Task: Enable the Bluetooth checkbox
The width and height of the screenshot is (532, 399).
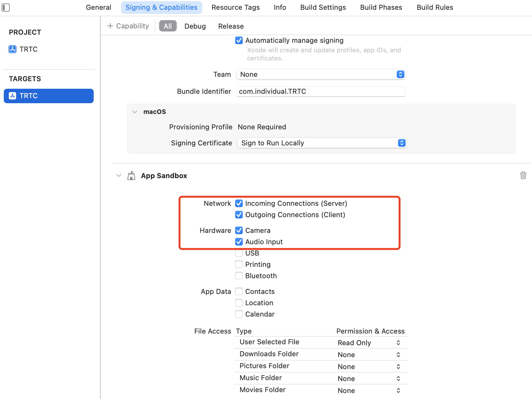Action: tap(239, 276)
